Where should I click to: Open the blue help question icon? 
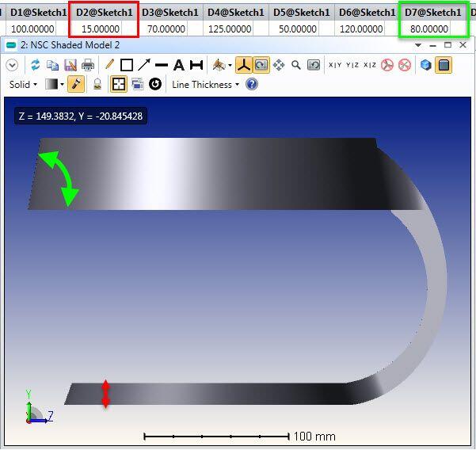point(252,84)
